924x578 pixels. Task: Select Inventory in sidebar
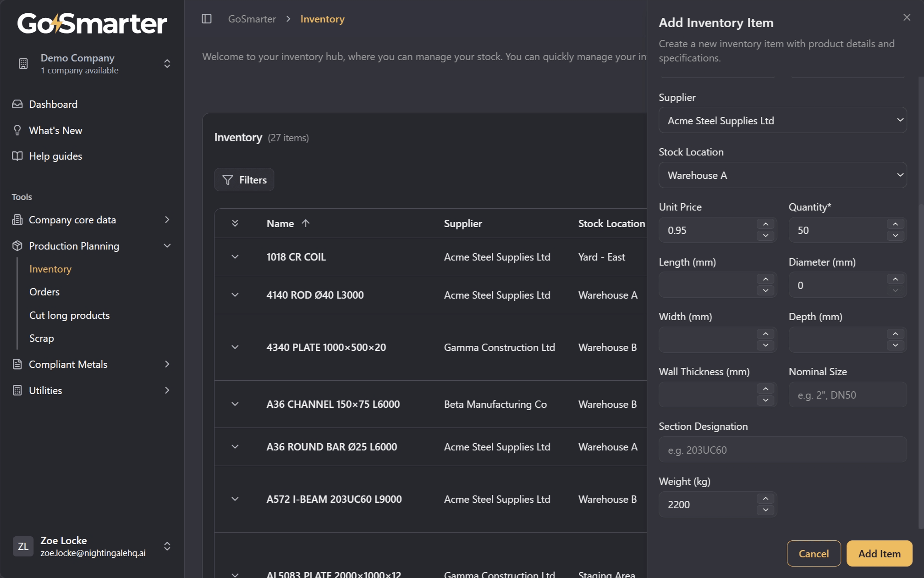(50, 269)
